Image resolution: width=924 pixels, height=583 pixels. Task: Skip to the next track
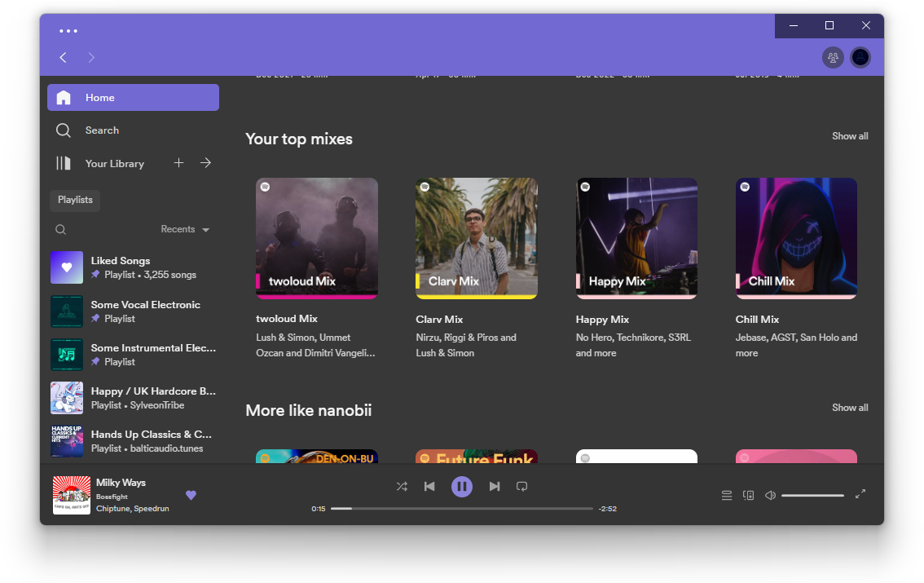(495, 487)
